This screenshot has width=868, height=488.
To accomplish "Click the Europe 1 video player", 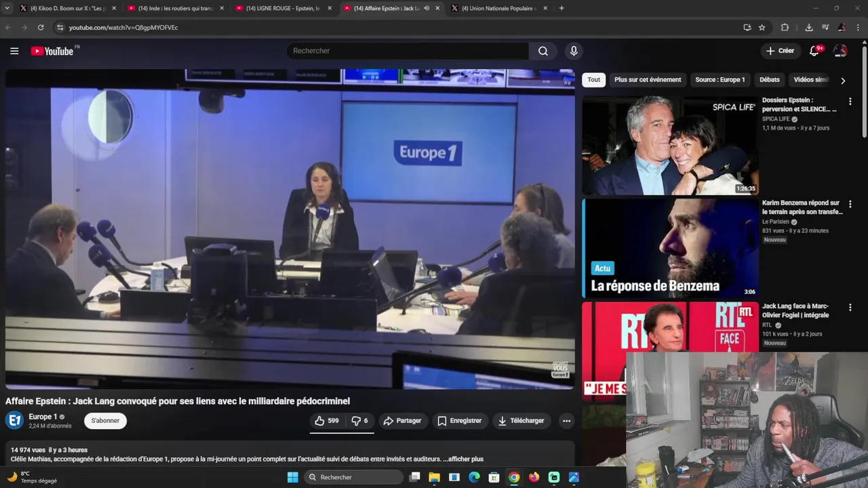I will tap(290, 229).
